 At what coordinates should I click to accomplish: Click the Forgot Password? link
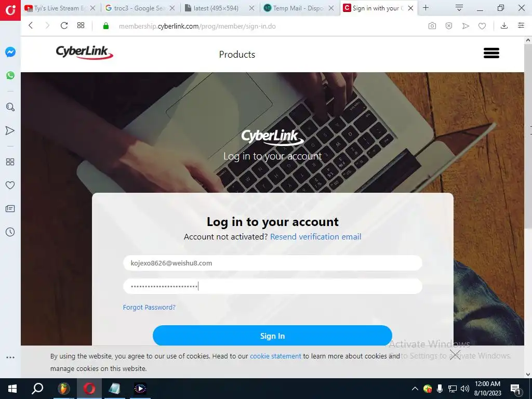pyautogui.click(x=149, y=308)
